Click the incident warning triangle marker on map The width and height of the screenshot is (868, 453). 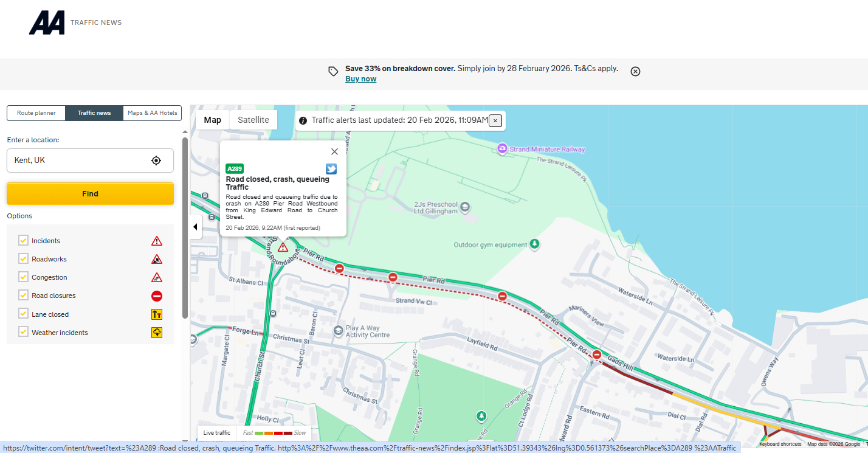[x=283, y=247]
